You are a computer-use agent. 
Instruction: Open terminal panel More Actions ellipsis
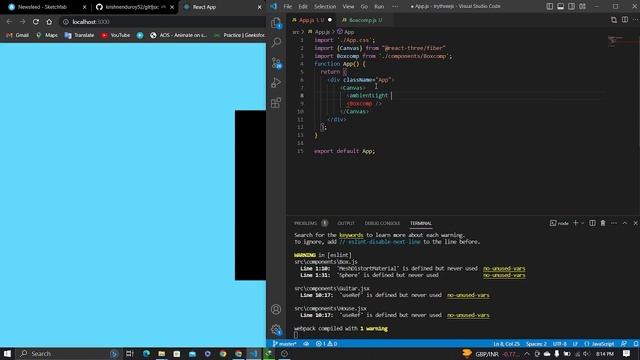614,223
